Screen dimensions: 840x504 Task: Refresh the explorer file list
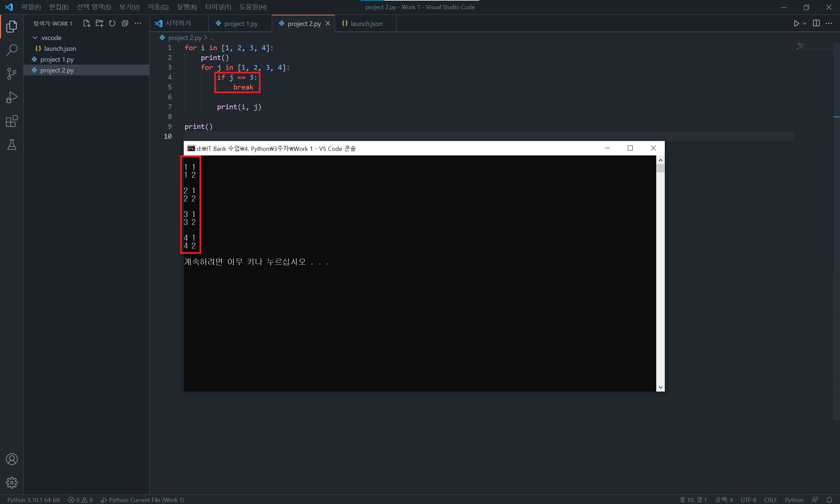pyautogui.click(x=112, y=23)
